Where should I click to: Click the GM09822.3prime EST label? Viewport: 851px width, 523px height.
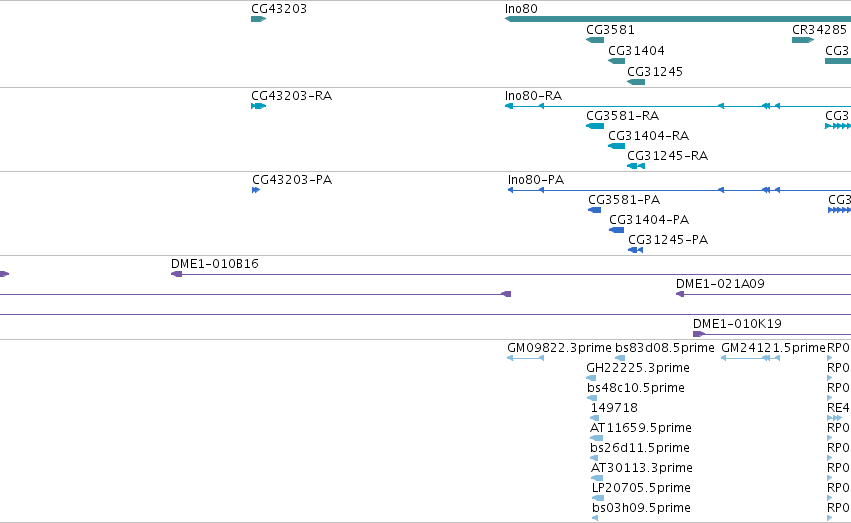tap(559, 348)
